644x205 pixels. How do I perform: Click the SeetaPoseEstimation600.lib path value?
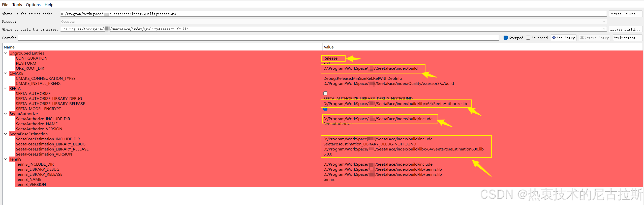(404, 149)
